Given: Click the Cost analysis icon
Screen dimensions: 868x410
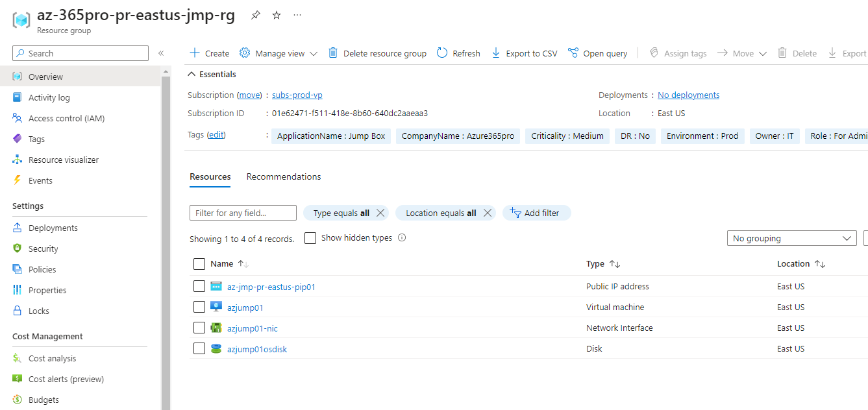Looking at the screenshot, I should tap(18, 358).
